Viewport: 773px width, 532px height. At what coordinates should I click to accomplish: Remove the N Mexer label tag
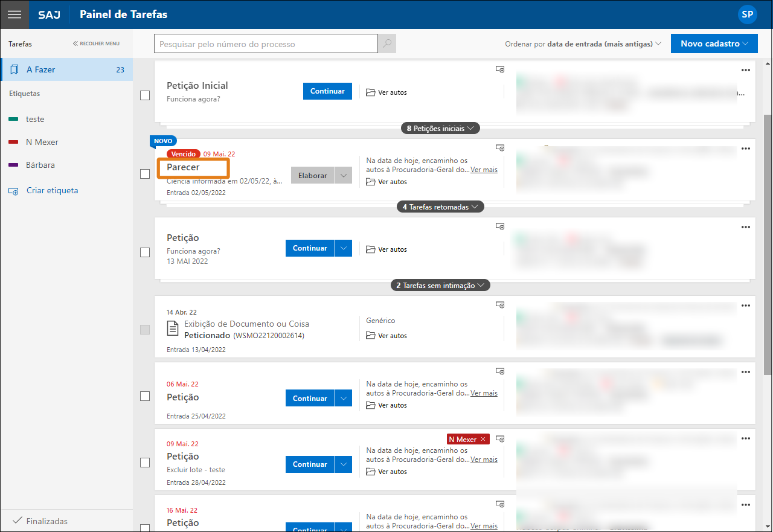point(483,440)
